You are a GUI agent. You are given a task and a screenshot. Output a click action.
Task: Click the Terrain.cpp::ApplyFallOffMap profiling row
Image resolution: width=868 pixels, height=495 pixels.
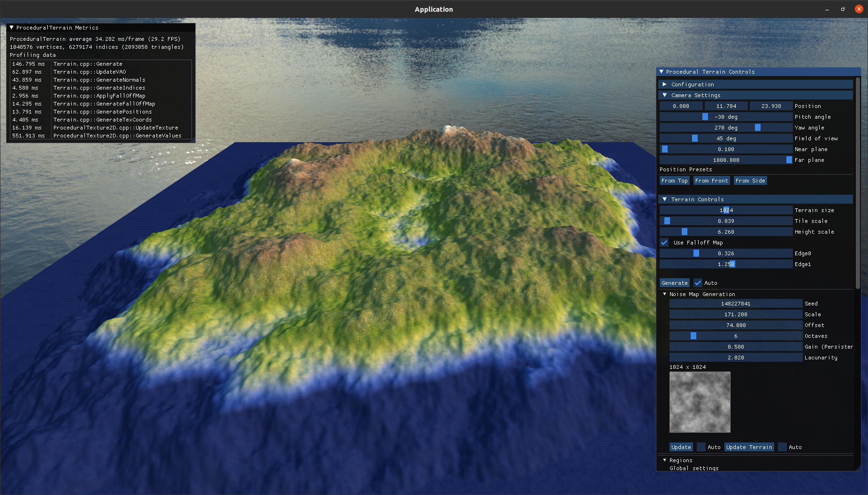101,96
